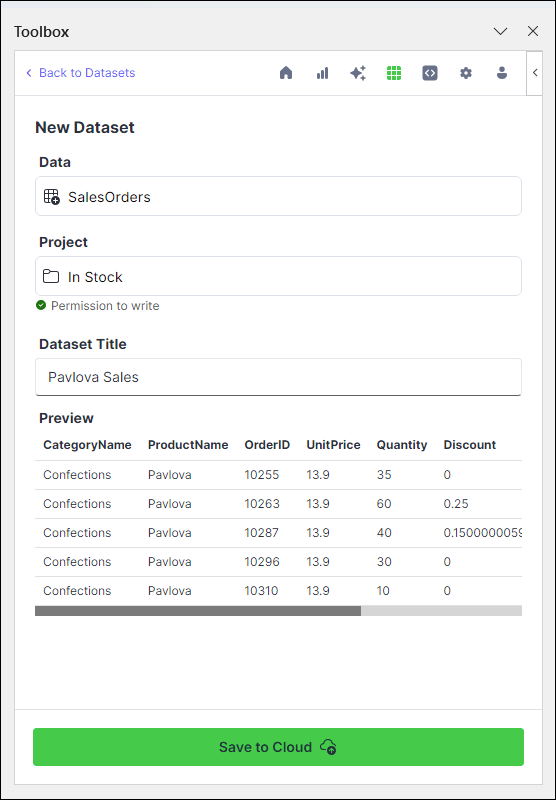Click the Discount column header
The width and height of the screenshot is (556, 800).
coord(470,445)
